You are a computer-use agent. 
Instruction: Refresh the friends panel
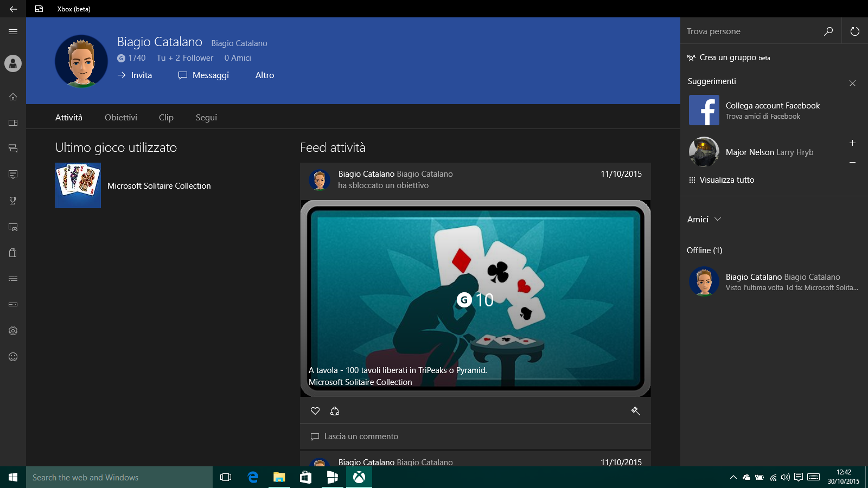click(855, 31)
